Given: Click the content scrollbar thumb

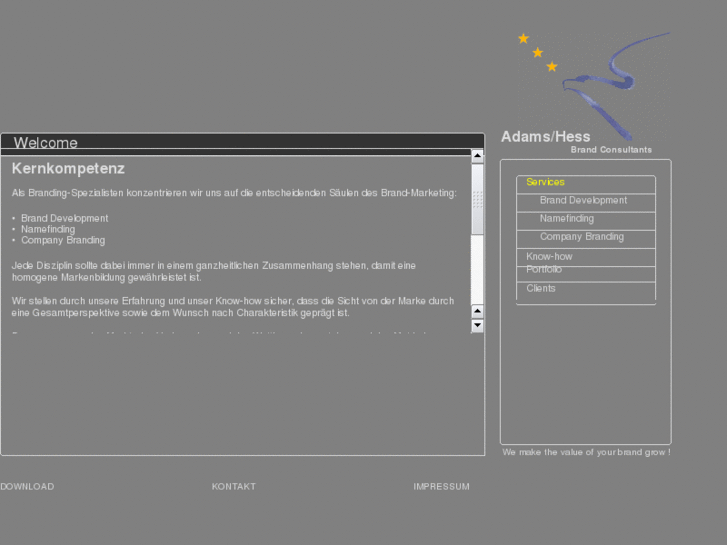Looking at the screenshot, I should point(477,199).
